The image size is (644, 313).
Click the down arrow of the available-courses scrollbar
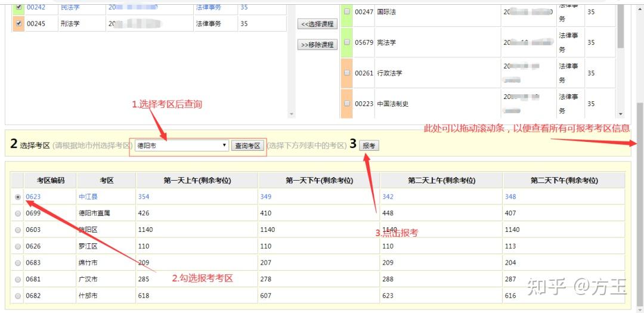tap(621, 114)
